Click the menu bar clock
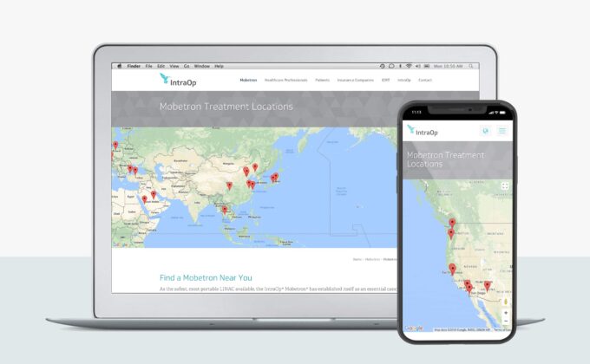This screenshot has width=590, height=364. point(449,66)
